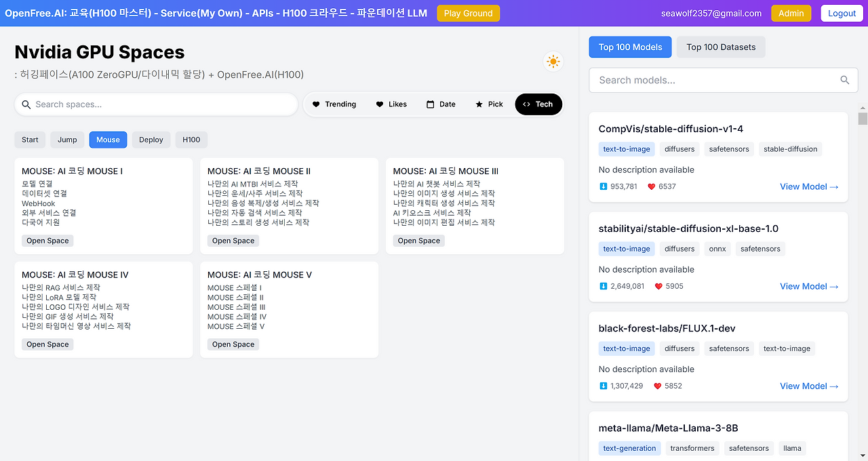This screenshot has height=461, width=868.
Task: Click scrollbar down arrow in models panel
Action: (x=863, y=456)
